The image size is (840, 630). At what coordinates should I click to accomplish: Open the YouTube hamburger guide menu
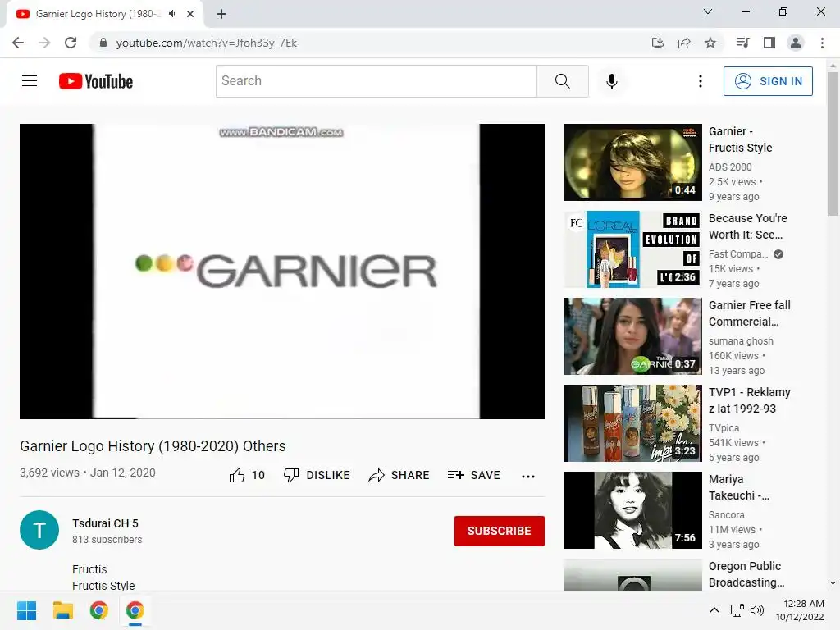tap(30, 81)
